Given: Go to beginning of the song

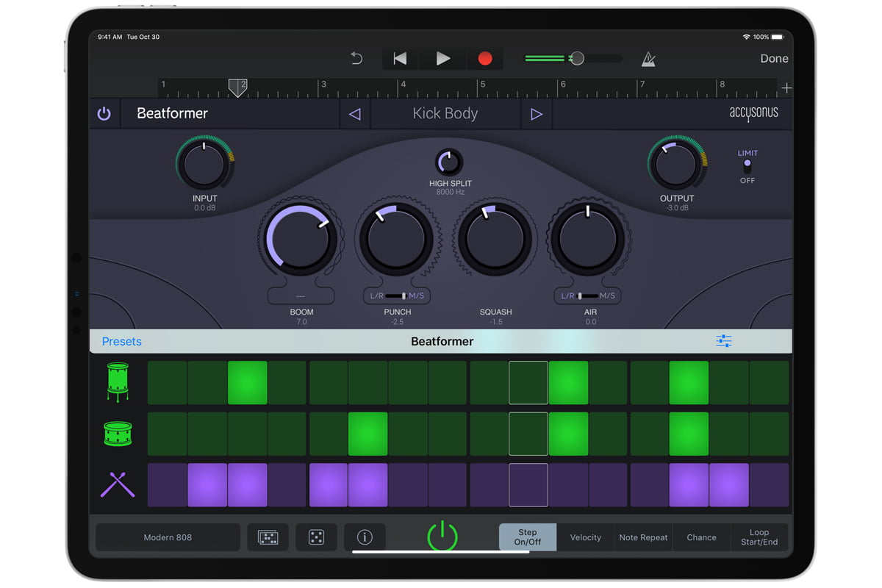Looking at the screenshot, I should coord(400,59).
